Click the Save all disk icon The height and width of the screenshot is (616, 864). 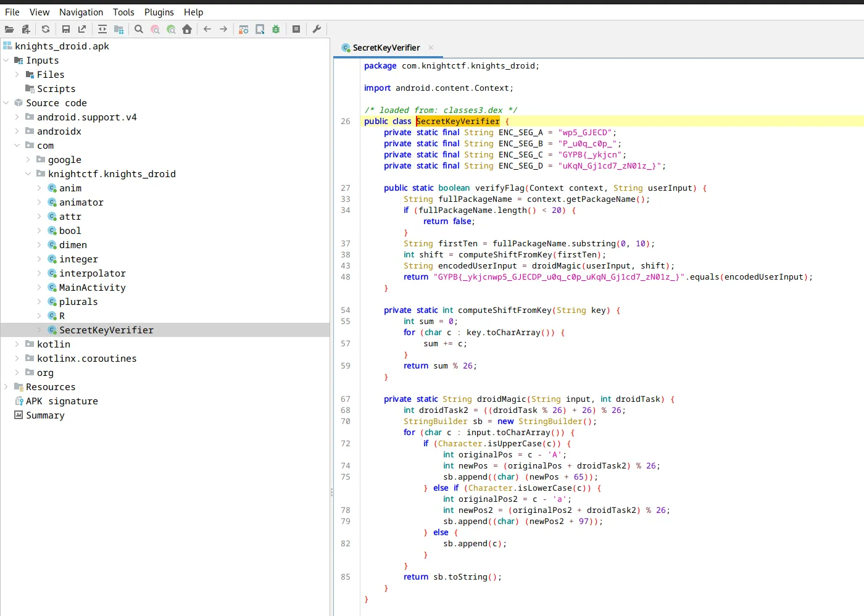[x=66, y=29]
